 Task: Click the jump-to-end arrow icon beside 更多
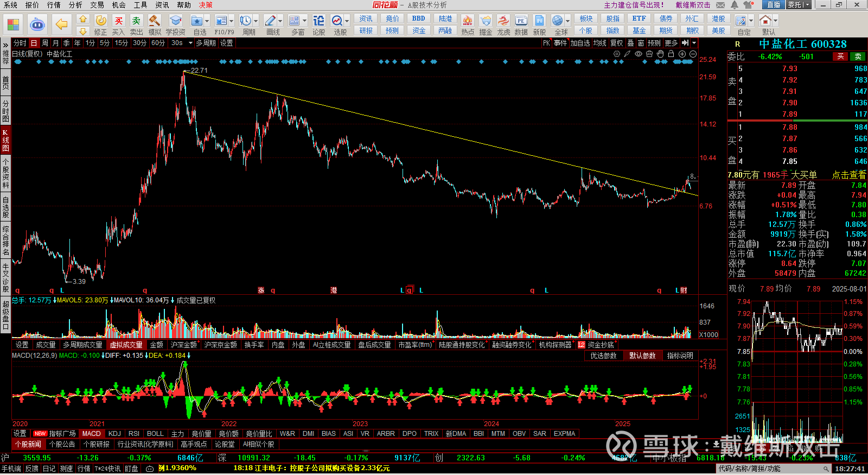tap(685, 43)
